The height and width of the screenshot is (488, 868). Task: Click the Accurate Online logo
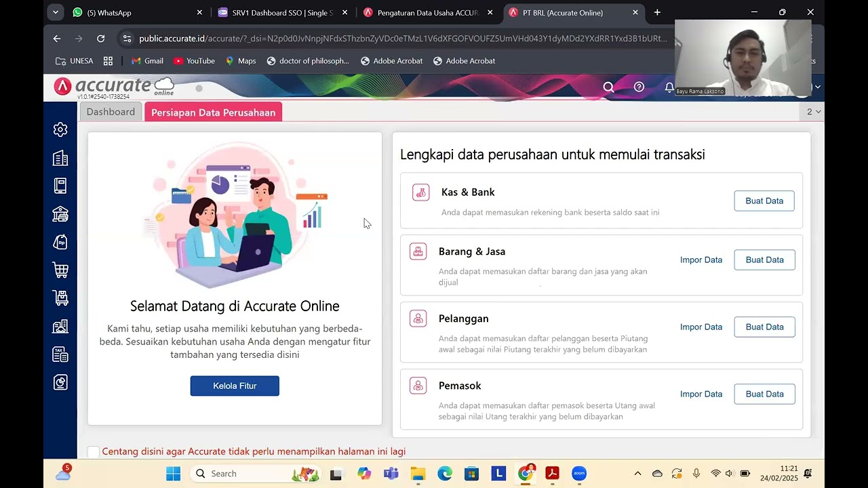(x=114, y=87)
